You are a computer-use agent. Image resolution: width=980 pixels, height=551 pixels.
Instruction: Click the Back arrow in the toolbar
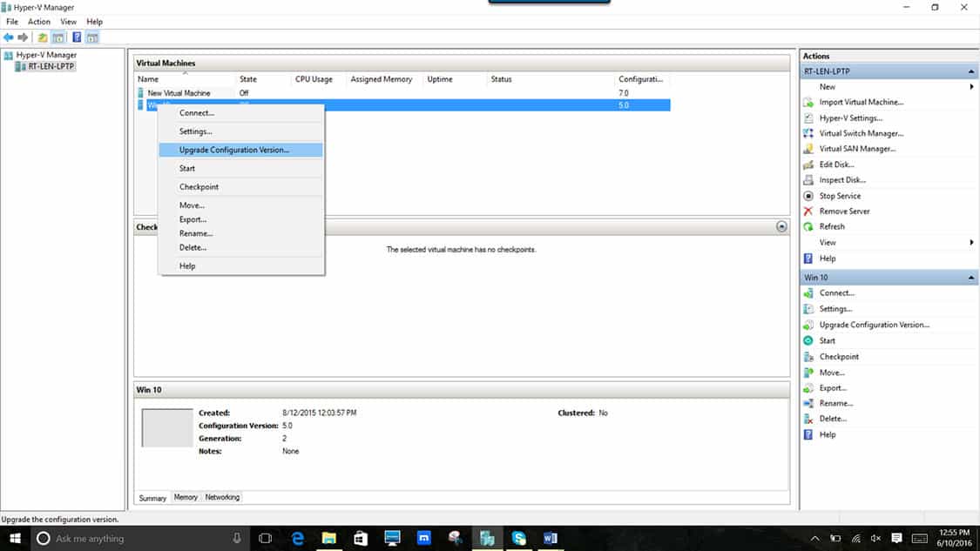click(x=8, y=37)
